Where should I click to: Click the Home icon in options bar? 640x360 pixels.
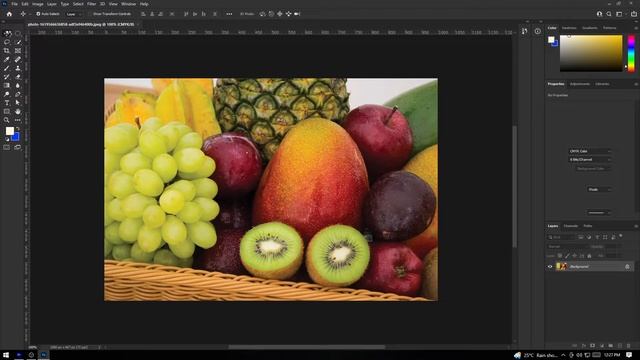click(9, 14)
